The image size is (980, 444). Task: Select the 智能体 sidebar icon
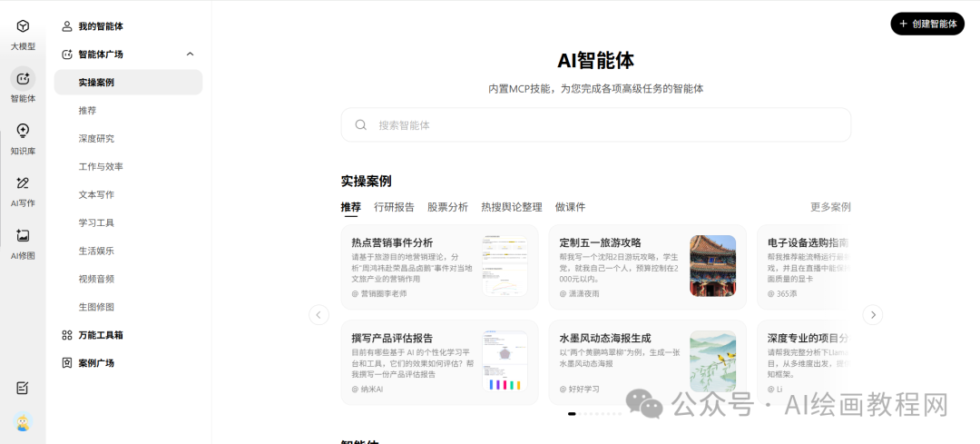23,79
